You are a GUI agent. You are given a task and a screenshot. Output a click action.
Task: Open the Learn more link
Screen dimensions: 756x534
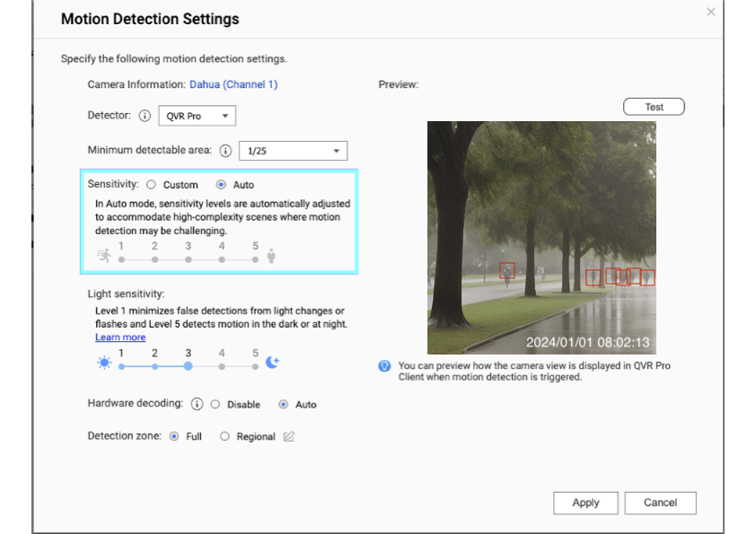[x=120, y=337]
